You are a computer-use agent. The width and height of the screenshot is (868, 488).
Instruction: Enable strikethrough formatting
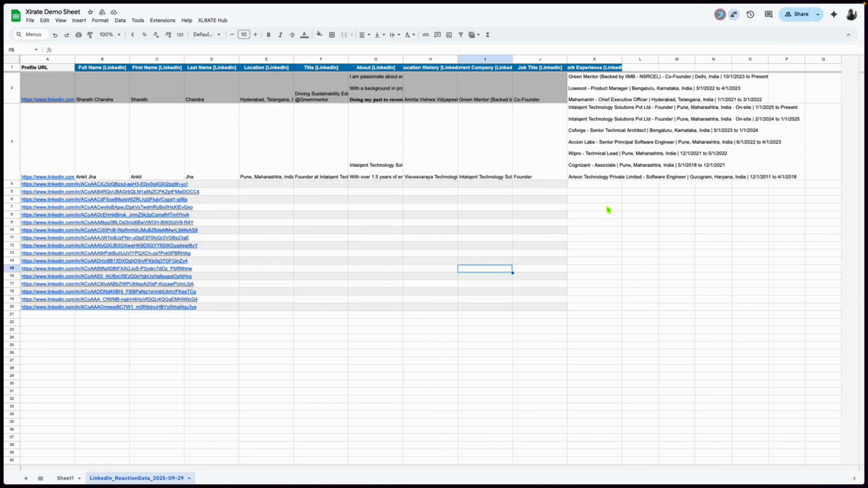[x=292, y=35]
